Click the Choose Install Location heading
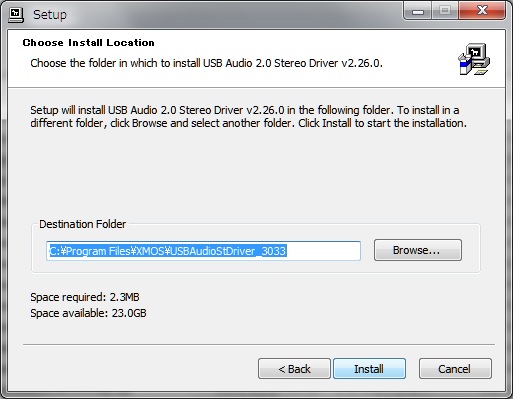Image resolution: width=523 pixels, height=408 pixels. [x=88, y=43]
